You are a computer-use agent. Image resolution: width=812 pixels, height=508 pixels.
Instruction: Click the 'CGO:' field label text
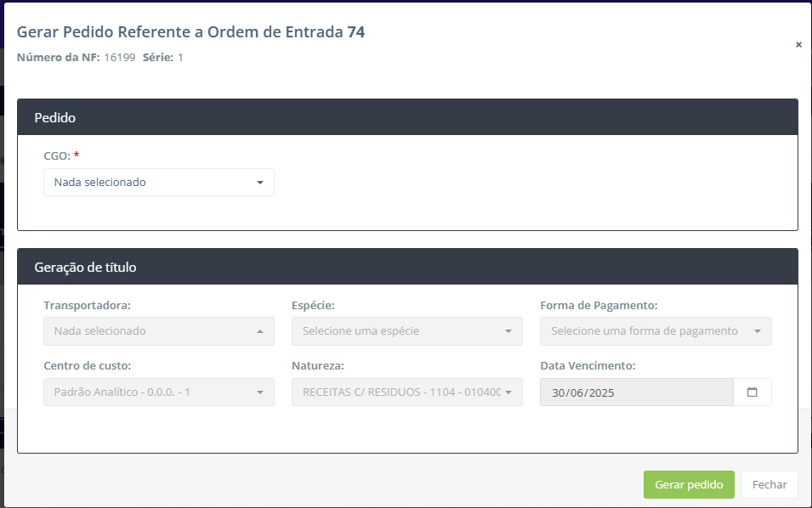coord(56,156)
